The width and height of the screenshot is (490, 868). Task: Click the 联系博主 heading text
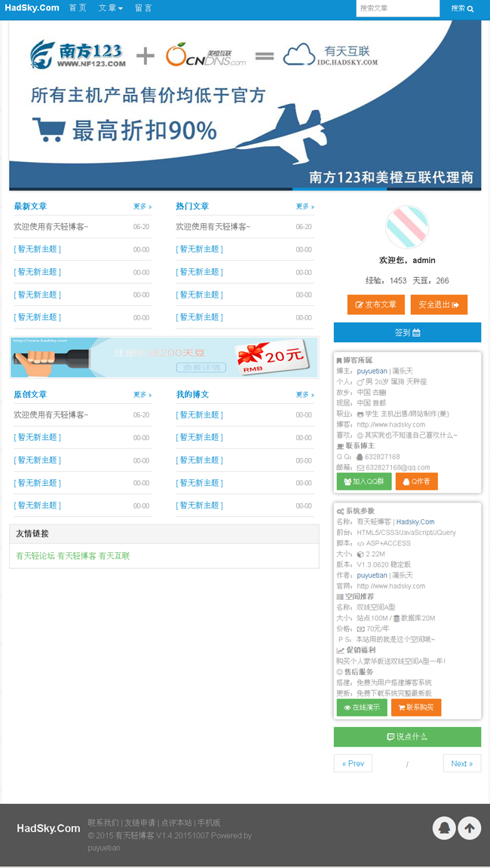[x=360, y=445]
